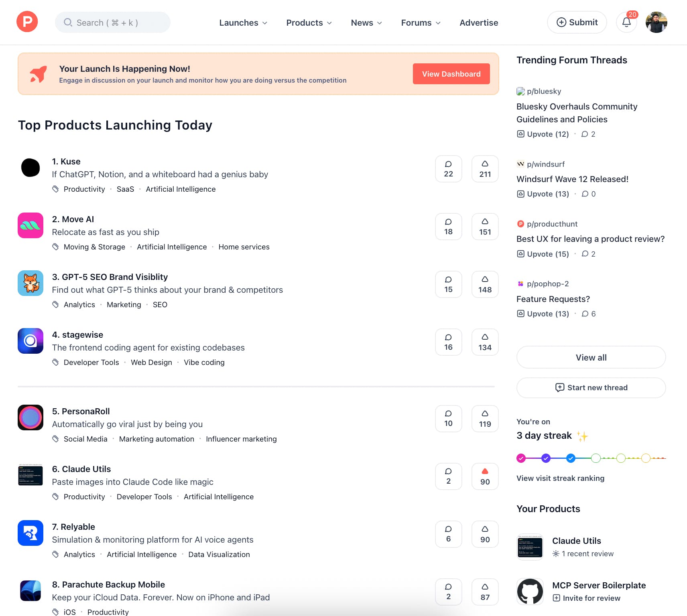Click View Dashboard button
The height and width of the screenshot is (616, 687).
tap(451, 74)
